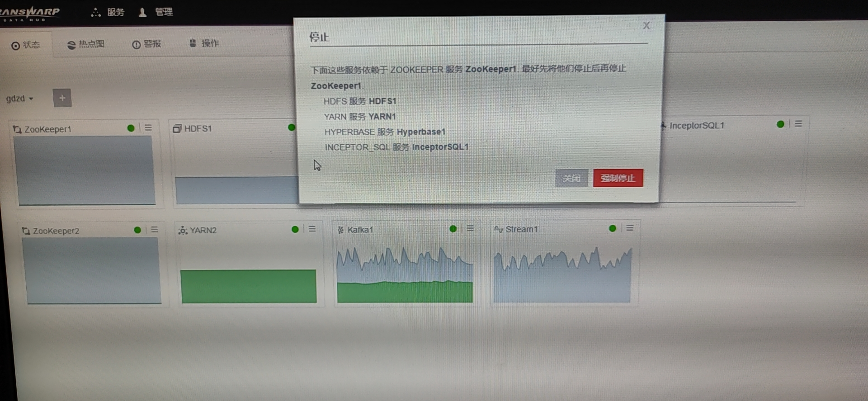Click the Kafka1 chart thumbnail

click(x=405, y=274)
